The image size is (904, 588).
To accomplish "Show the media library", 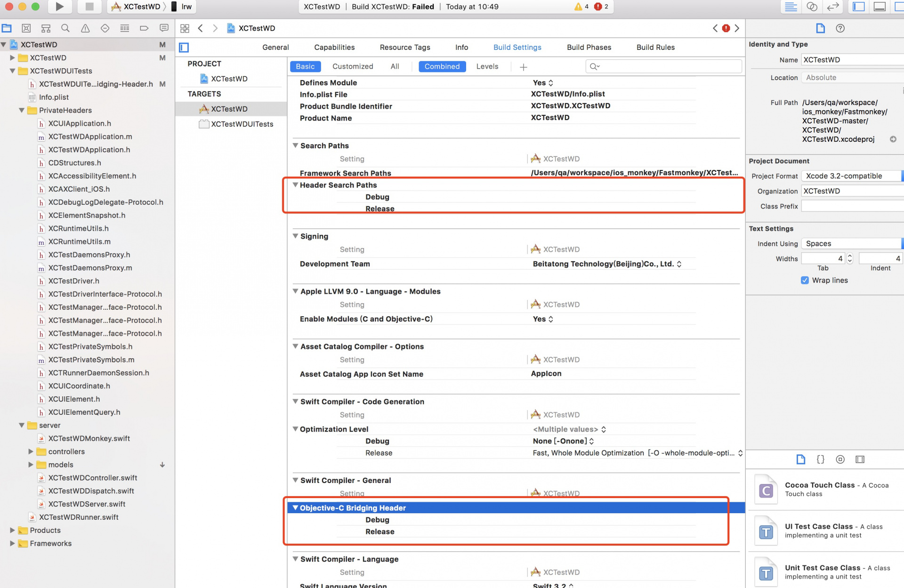I will pyautogui.click(x=860, y=459).
